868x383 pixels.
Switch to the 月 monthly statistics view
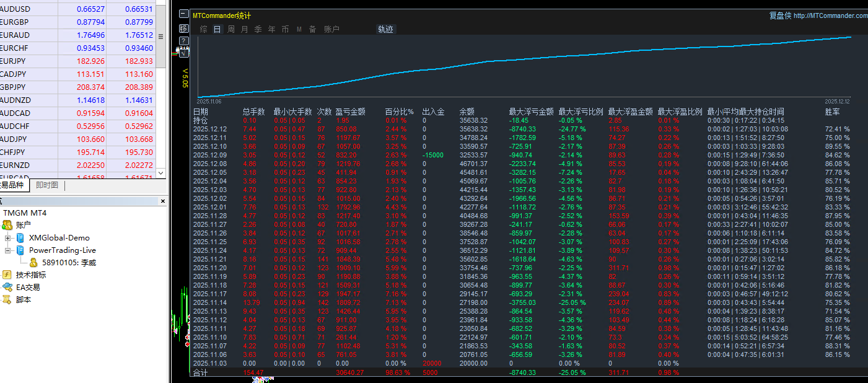(x=244, y=29)
